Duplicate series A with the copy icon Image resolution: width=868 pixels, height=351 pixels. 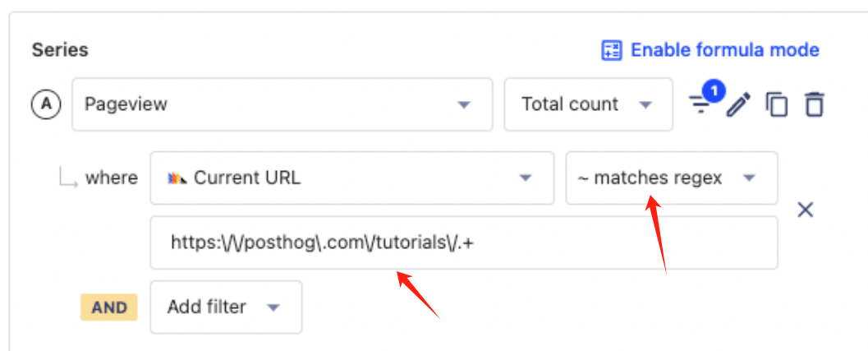776,104
